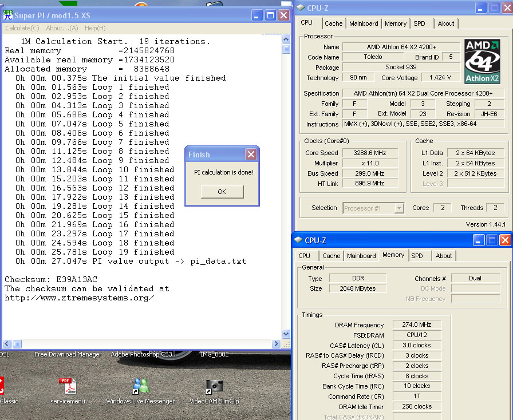Image resolution: width=513 pixels, height=420 pixels.
Task: Maximize the Super PI window
Action: [x=270, y=15]
